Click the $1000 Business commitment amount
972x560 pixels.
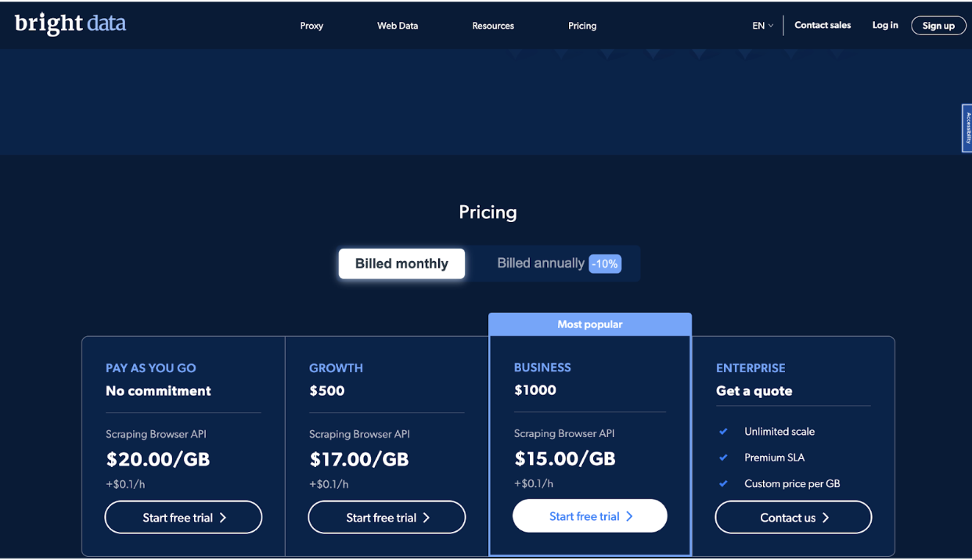click(535, 390)
